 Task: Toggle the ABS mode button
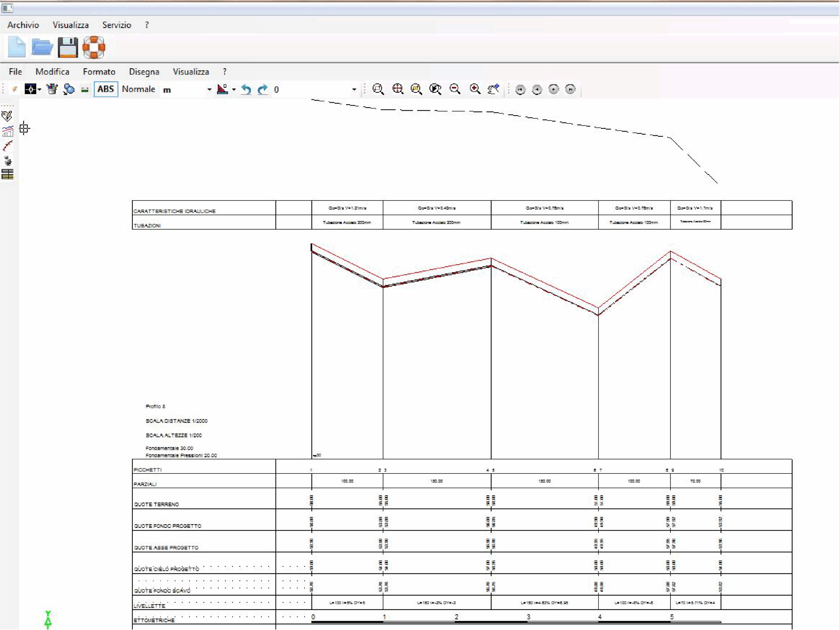pos(106,89)
